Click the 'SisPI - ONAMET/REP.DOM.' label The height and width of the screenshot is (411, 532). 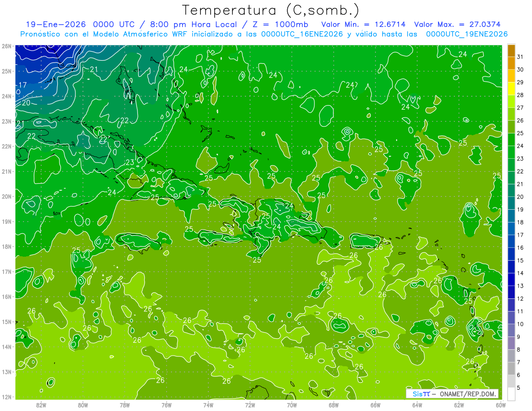(452, 394)
